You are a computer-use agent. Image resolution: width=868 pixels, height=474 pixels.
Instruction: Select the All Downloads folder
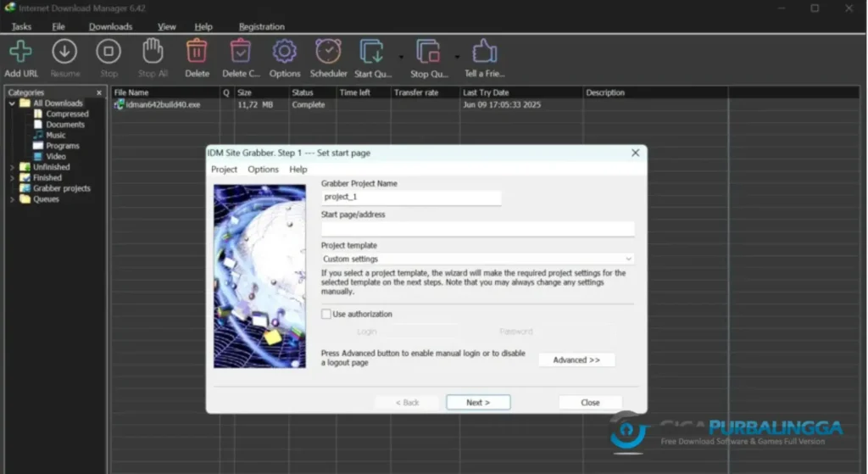(x=58, y=103)
